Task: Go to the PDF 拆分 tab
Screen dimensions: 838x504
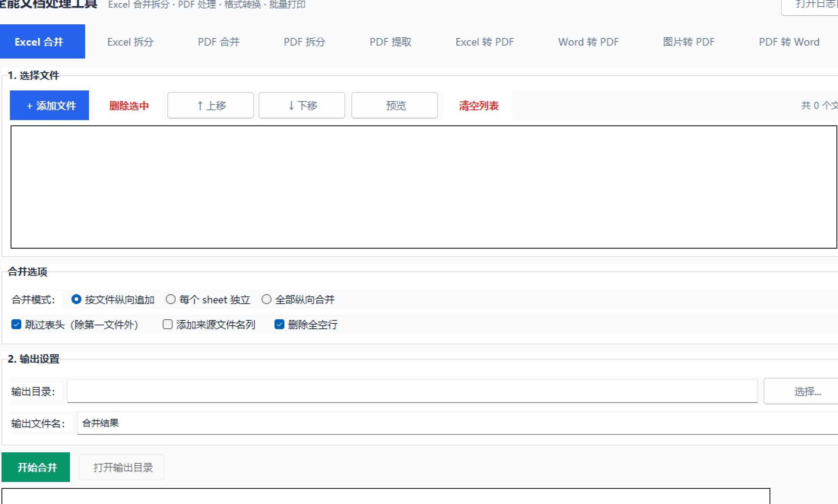Action: [305, 41]
